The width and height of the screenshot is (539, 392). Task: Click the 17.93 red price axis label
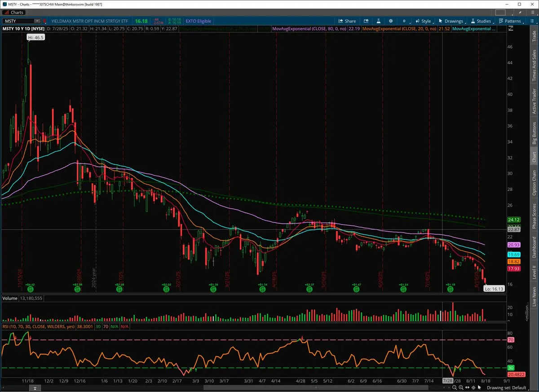513,269
